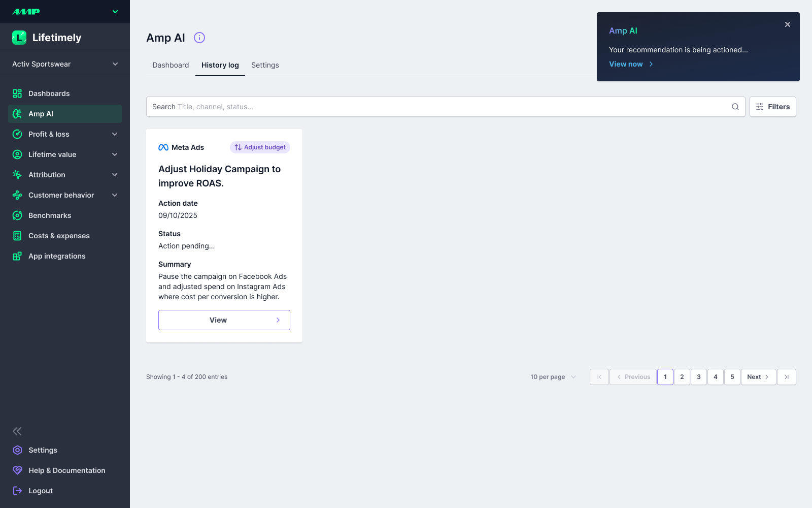The width and height of the screenshot is (812, 508).
Task: Go to page 5
Action: (732, 377)
